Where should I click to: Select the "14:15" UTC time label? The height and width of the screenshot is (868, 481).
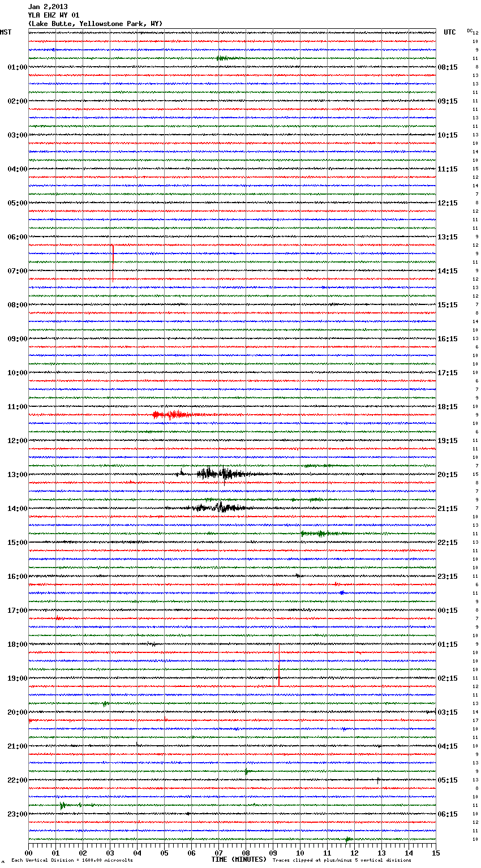(448, 271)
